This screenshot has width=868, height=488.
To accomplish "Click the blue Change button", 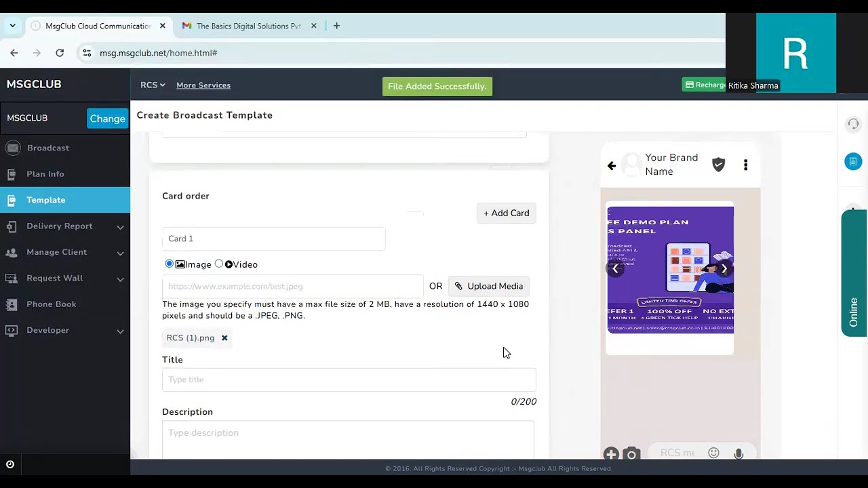I will (x=107, y=118).
